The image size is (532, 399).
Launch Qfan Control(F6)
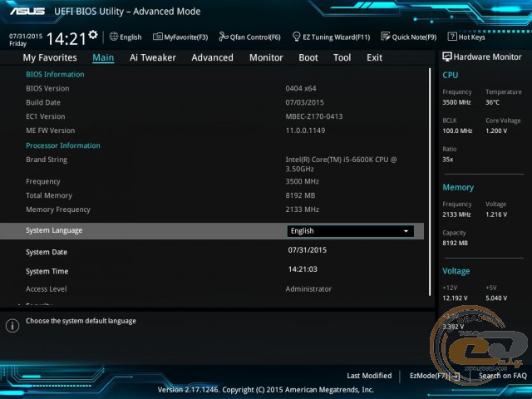pos(249,37)
